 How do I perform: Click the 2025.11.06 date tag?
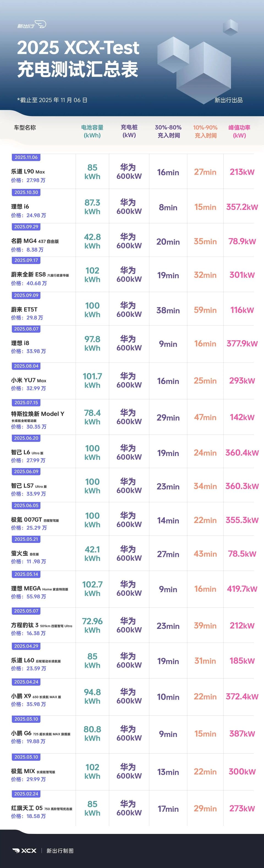tap(26, 157)
